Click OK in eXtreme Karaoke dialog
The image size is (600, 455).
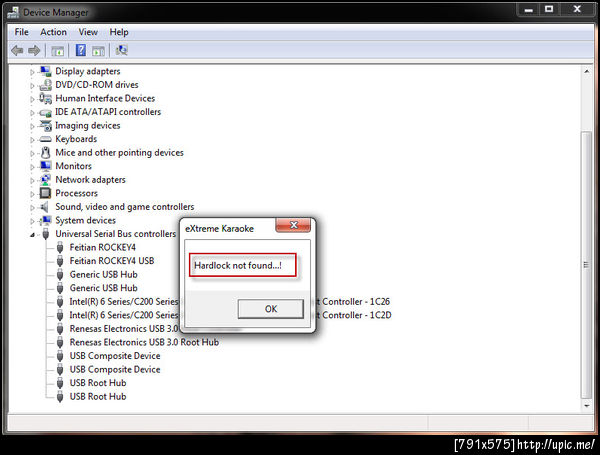pyautogui.click(x=271, y=309)
